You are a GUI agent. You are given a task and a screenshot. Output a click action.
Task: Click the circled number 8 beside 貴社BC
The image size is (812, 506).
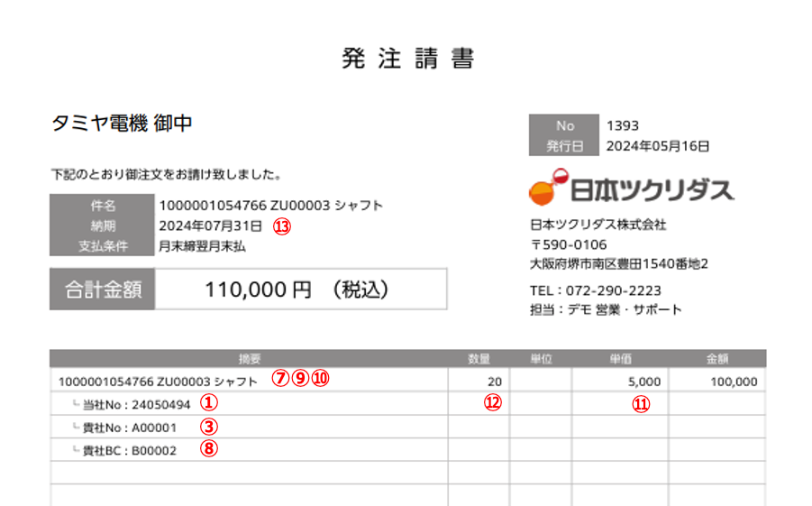[209, 450]
